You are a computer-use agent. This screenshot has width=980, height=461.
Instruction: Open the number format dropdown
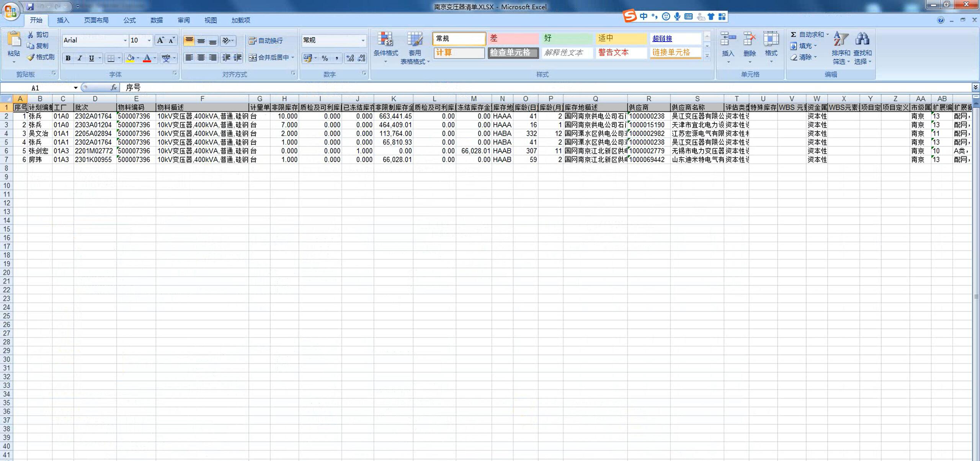tap(363, 41)
